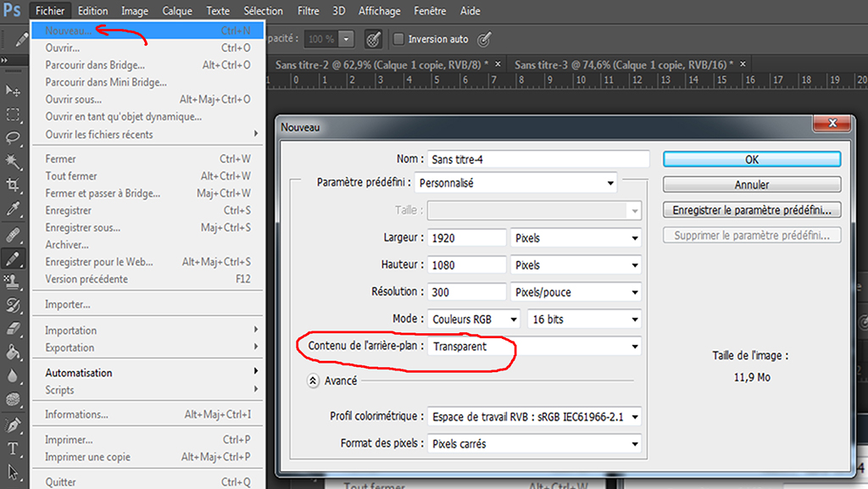
Task: Choose Quitter from the Fichier menu
Action: (147, 482)
